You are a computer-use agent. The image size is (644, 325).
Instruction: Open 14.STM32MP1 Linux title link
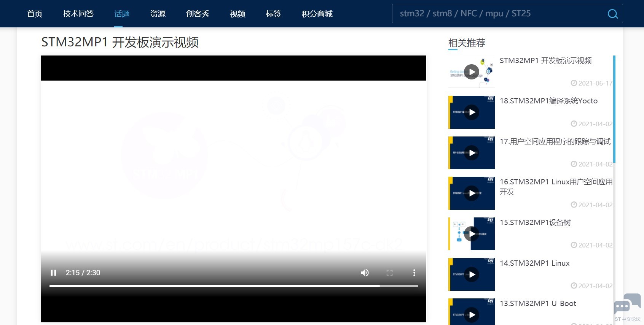click(534, 263)
